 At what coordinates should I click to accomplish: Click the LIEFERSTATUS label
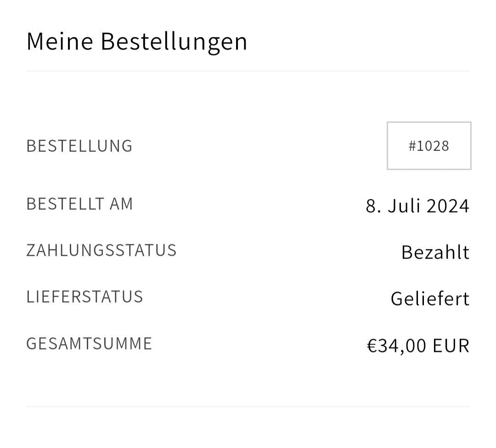[x=85, y=296]
